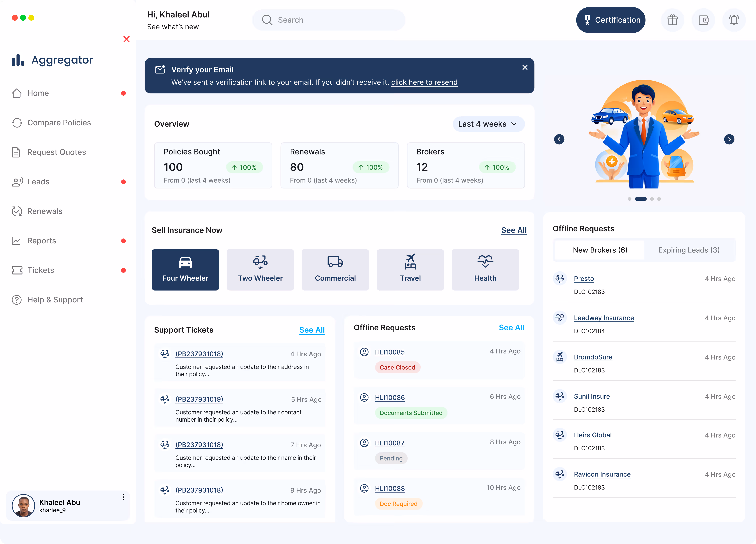
Task: Select the first carousel indicator dot
Action: point(629,199)
